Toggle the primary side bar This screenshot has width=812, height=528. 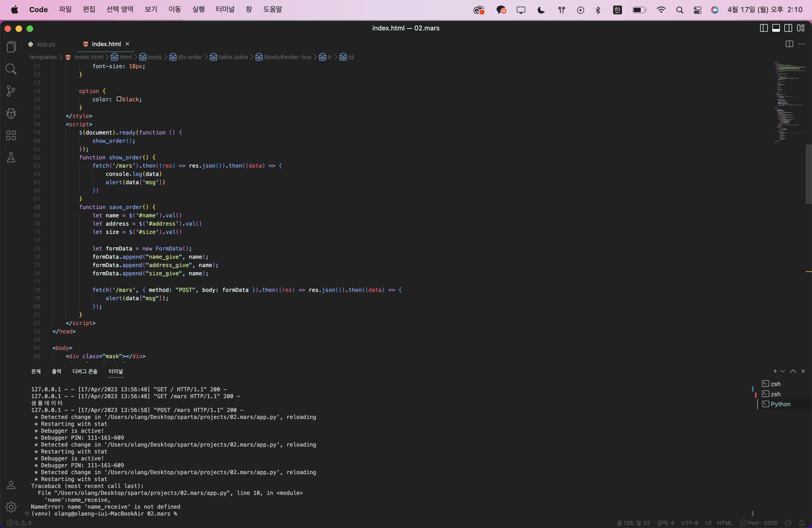click(x=764, y=28)
